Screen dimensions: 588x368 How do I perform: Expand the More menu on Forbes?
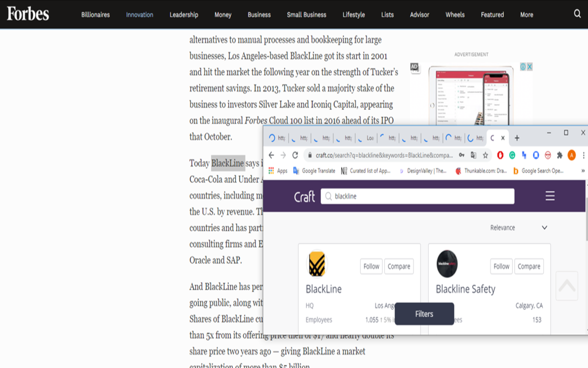pyautogui.click(x=526, y=15)
